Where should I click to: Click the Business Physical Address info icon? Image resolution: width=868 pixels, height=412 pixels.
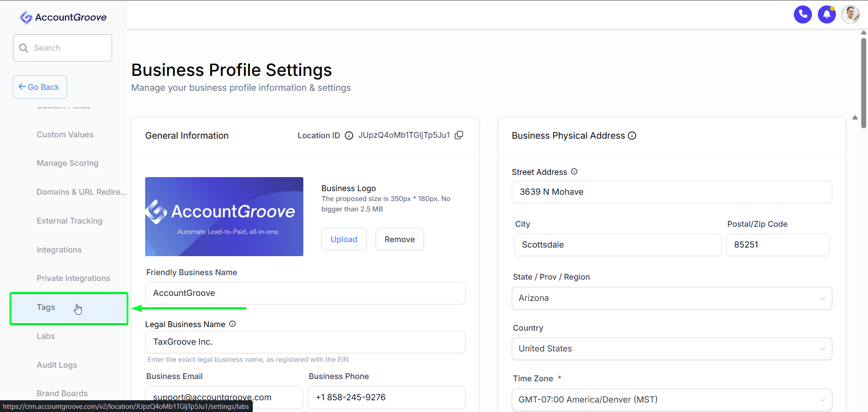click(632, 136)
